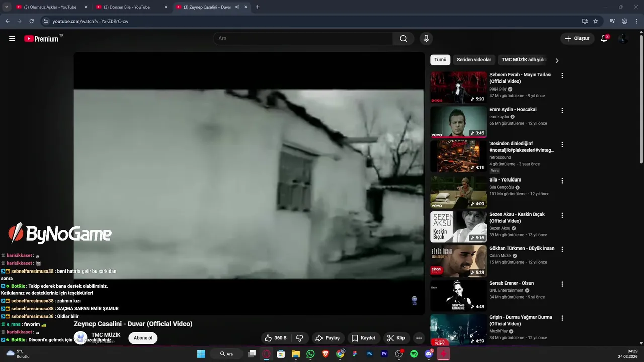Open the Chrome three-dot menu
The width and height of the screenshot is (644, 362).
(636, 21)
